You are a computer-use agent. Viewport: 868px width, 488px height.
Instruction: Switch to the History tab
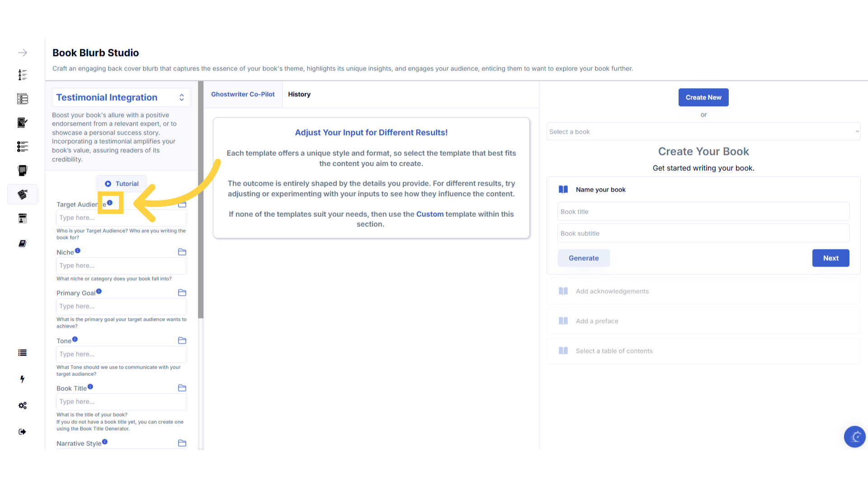pyautogui.click(x=299, y=94)
